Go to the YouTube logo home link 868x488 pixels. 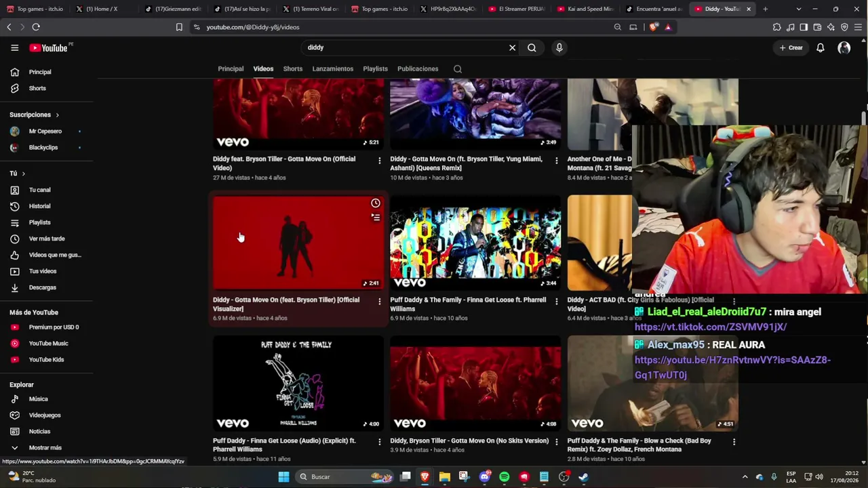point(48,47)
